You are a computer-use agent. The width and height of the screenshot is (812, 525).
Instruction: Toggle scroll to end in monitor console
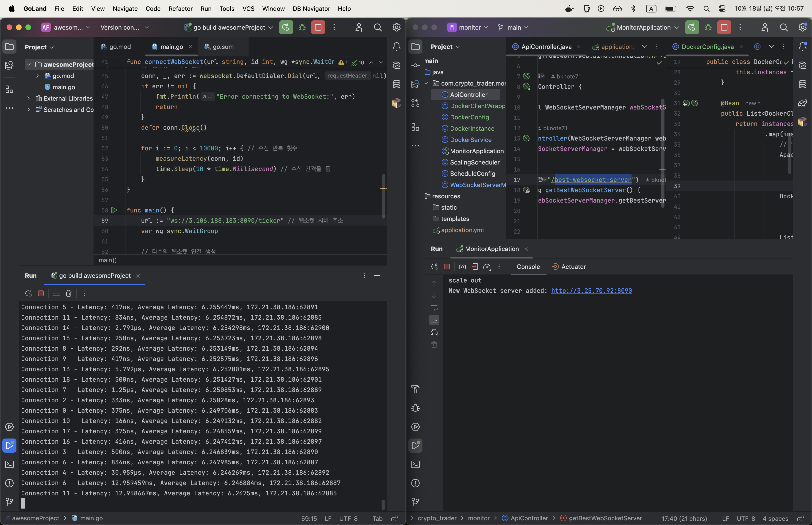[x=434, y=320]
